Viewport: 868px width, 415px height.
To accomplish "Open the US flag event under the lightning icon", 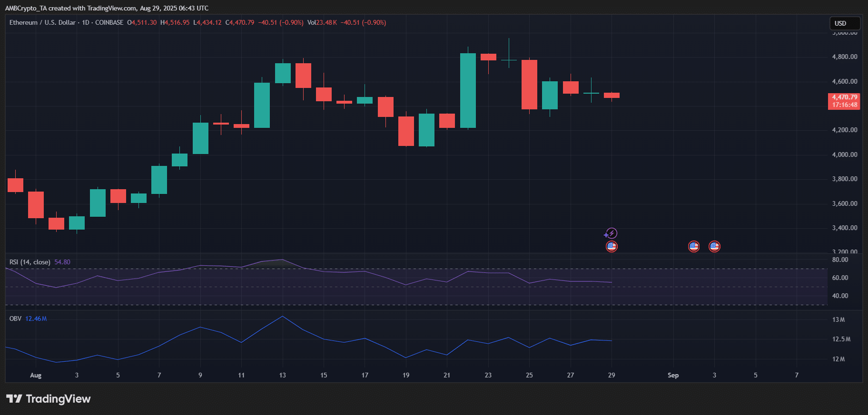I will tap(612, 246).
